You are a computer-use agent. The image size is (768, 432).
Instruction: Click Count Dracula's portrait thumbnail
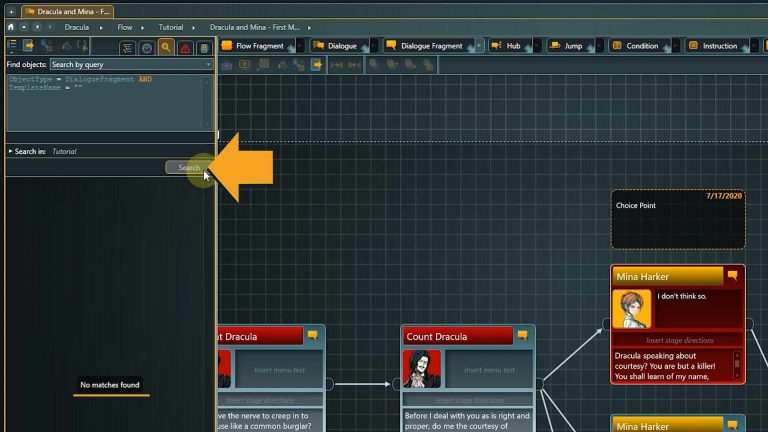pos(422,368)
